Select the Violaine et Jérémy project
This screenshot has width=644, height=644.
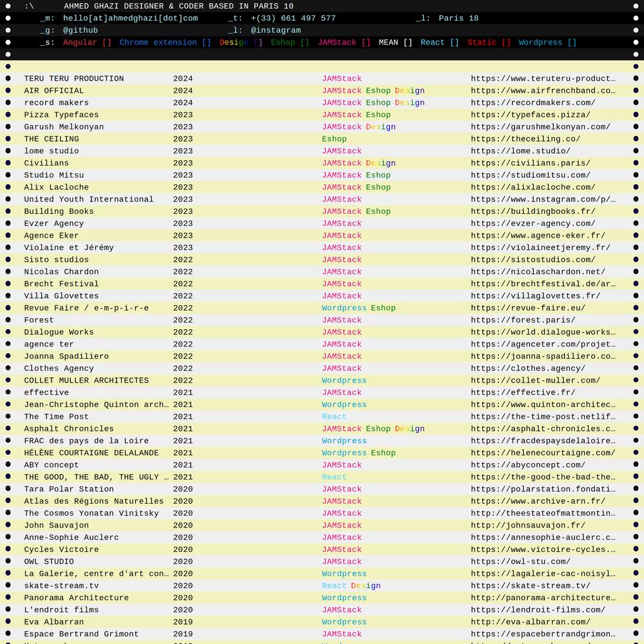(69, 248)
